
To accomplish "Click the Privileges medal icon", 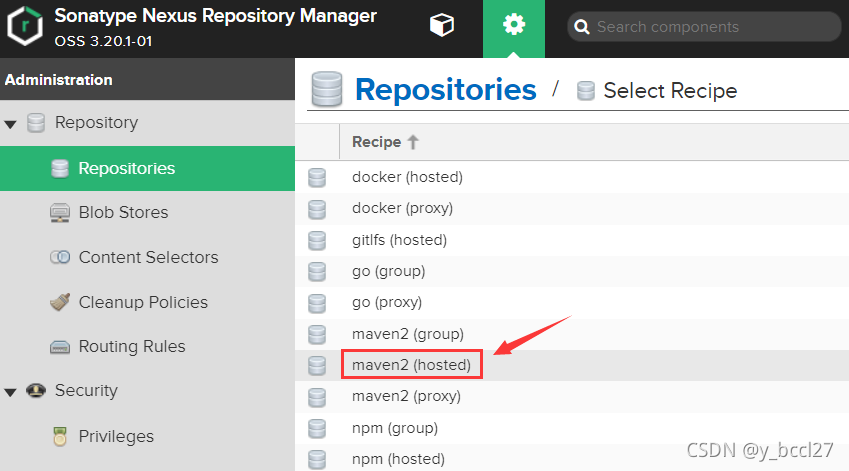I will tap(60, 436).
